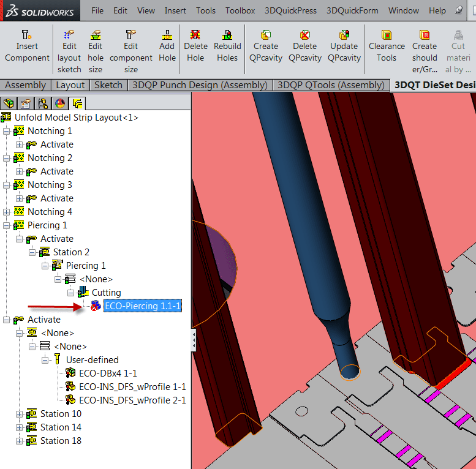Image resolution: width=476 pixels, height=469 pixels.
Task: Open the DisplayManager color ball tab
Action: [x=60, y=103]
